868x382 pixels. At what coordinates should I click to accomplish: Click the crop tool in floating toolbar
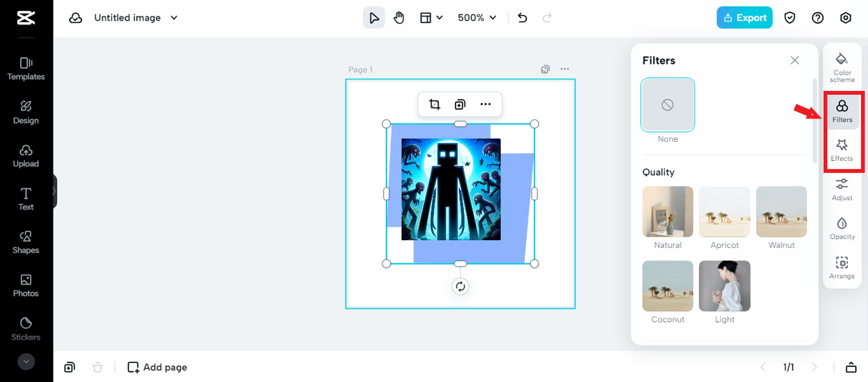click(x=435, y=104)
